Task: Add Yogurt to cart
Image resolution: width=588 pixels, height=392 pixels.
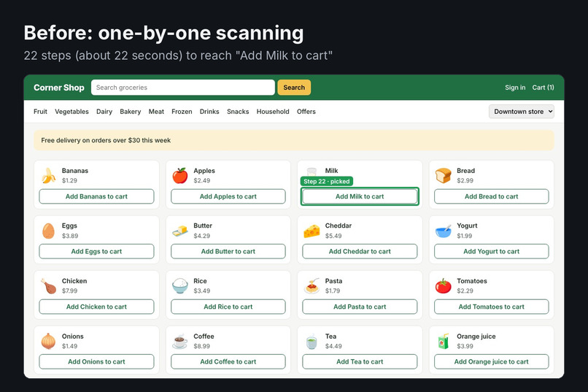Action: point(491,251)
